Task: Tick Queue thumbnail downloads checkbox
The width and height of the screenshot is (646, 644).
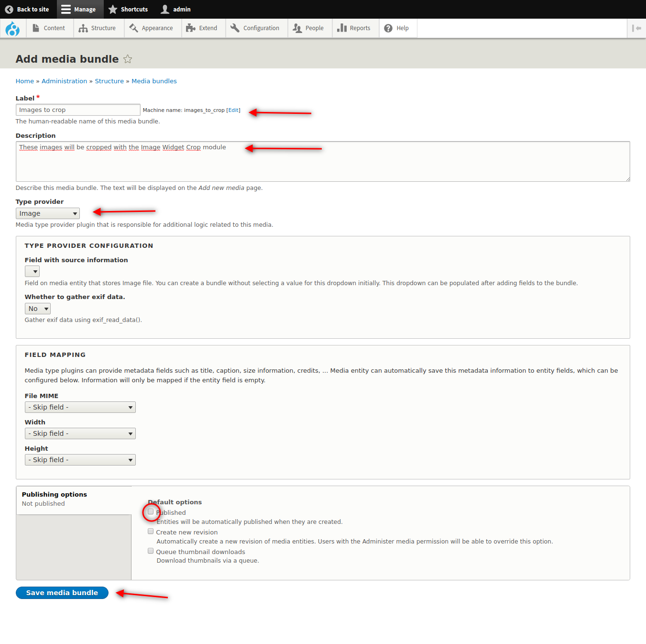Action: click(151, 551)
